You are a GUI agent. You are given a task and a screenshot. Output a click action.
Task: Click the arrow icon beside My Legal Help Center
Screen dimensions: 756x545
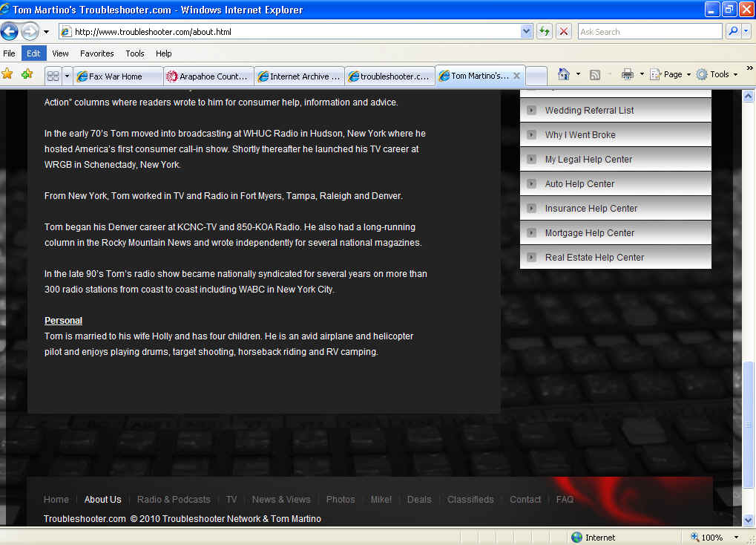(x=531, y=160)
